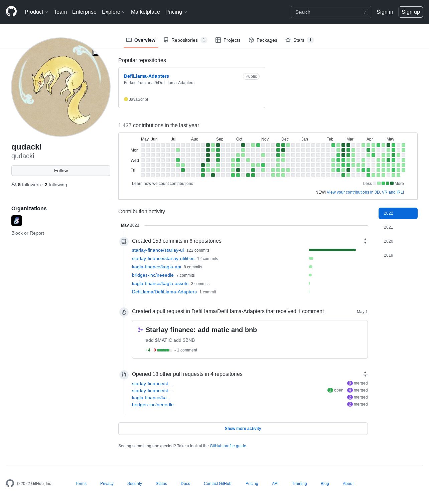Select the Overview tab
Screen dimensions: 429x504
[141, 40]
